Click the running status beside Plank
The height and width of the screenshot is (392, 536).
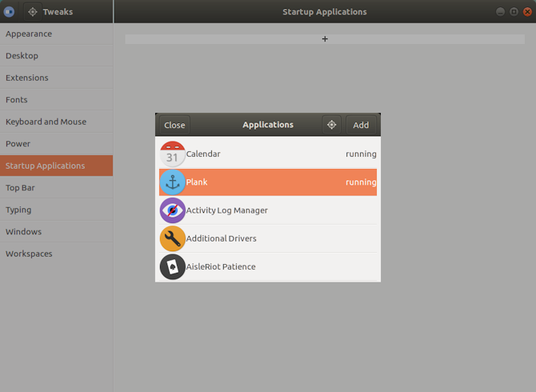[x=361, y=182]
